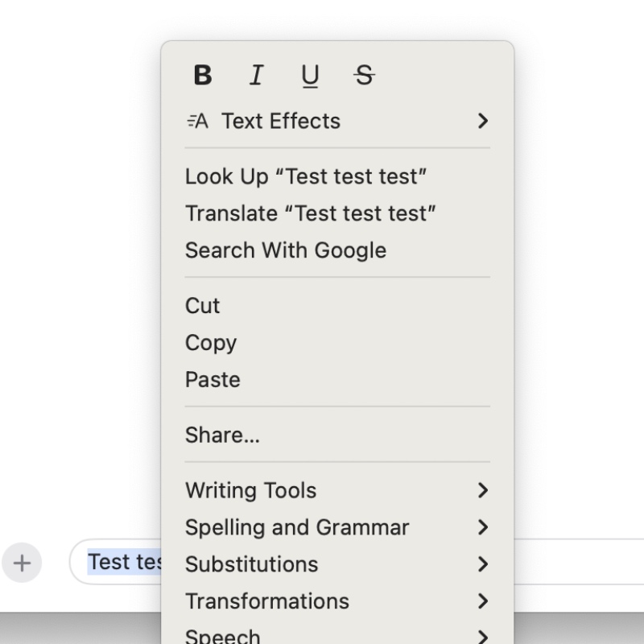
Task: Click the plus attachment button
Action: [22, 563]
